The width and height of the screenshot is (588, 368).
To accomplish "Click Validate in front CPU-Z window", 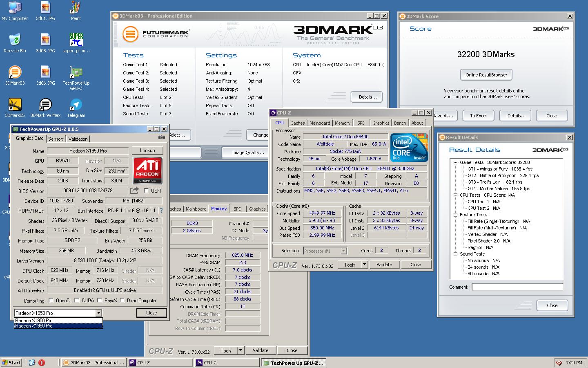I will pos(384,265).
